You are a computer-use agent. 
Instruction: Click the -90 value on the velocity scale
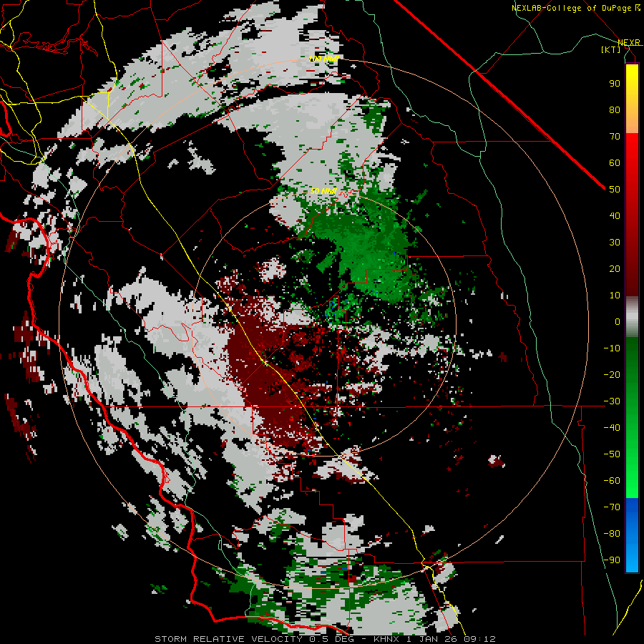coord(612,560)
